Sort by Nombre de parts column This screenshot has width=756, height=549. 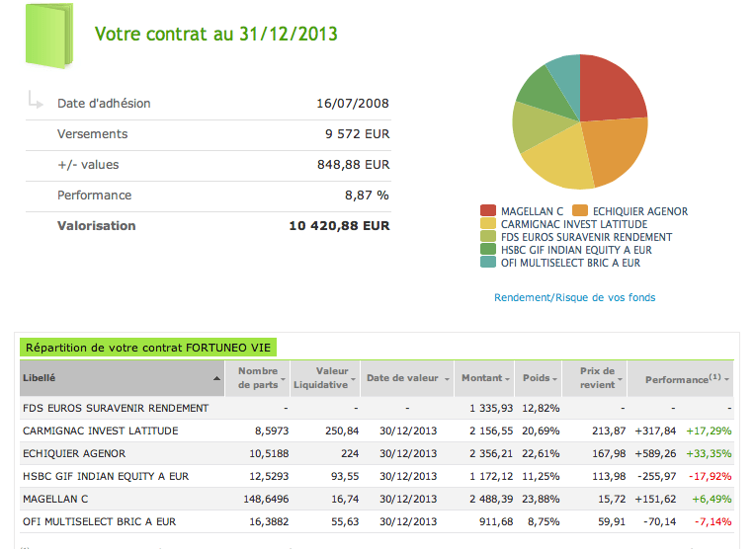258,378
